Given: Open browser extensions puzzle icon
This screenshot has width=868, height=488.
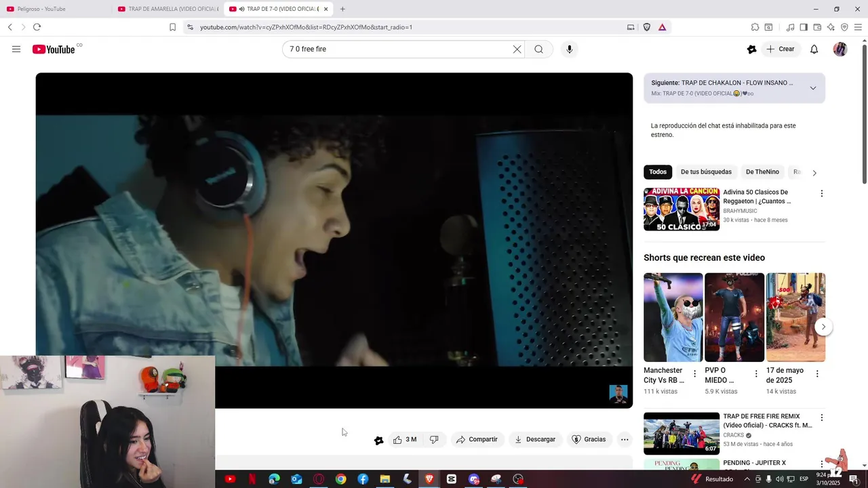Looking at the screenshot, I should pos(755,27).
